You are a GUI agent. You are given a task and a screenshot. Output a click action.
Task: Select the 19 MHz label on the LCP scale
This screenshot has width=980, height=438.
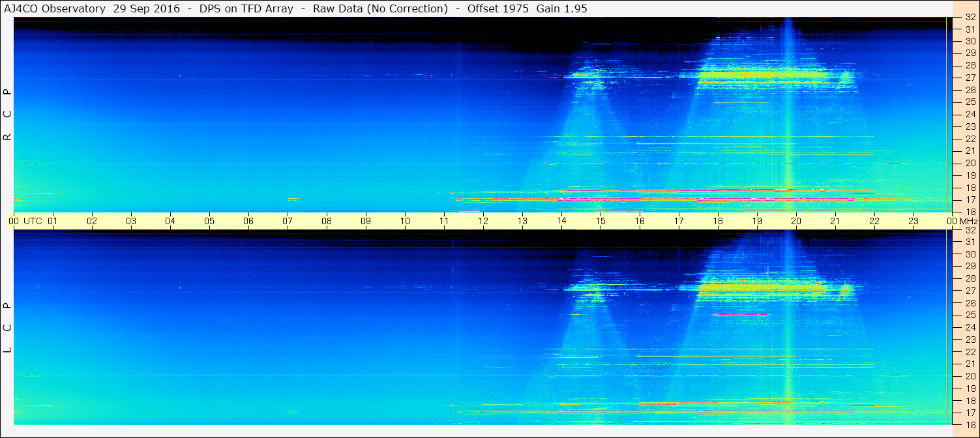(x=970, y=388)
